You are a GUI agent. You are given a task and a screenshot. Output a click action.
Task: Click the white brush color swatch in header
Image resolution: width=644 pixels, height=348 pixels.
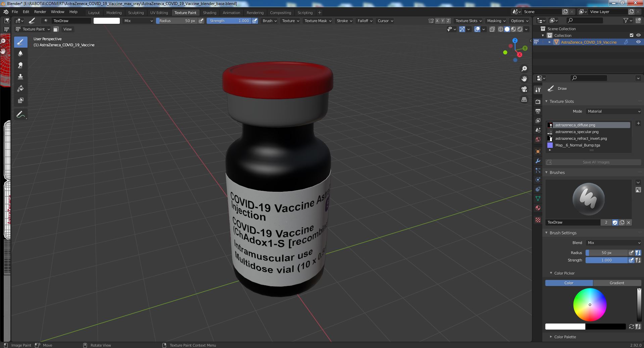(107, 21)
